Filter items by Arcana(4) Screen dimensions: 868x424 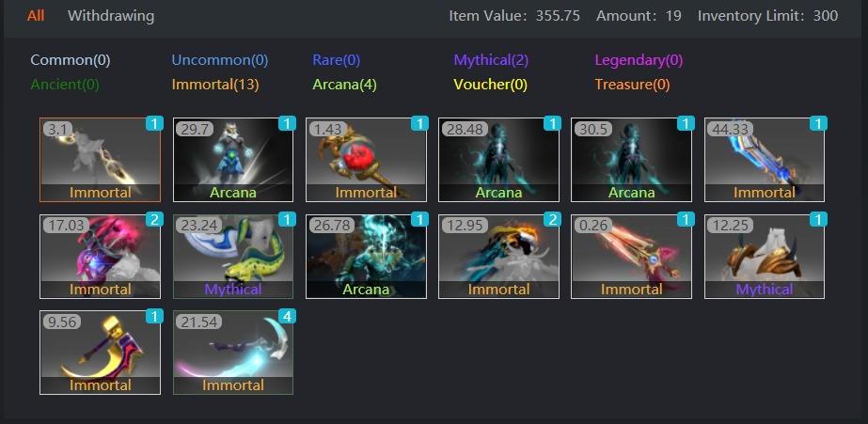pos(344,85)
